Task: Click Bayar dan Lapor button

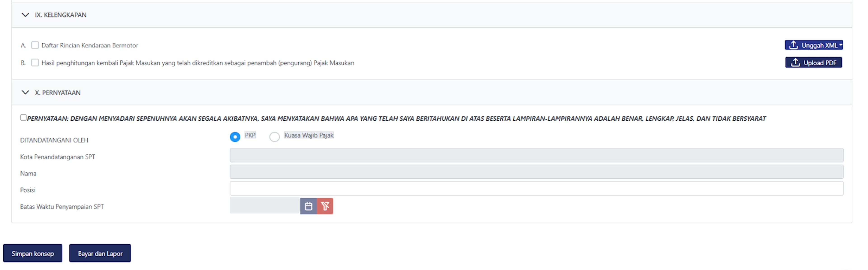Action: pyautogui.click(x=100, y=253)
